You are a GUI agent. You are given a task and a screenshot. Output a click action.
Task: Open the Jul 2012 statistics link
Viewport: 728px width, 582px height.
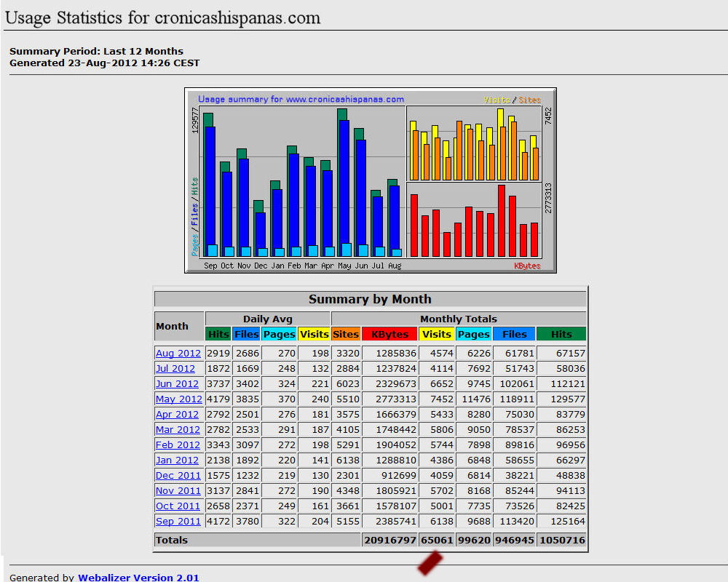point(175,368)
